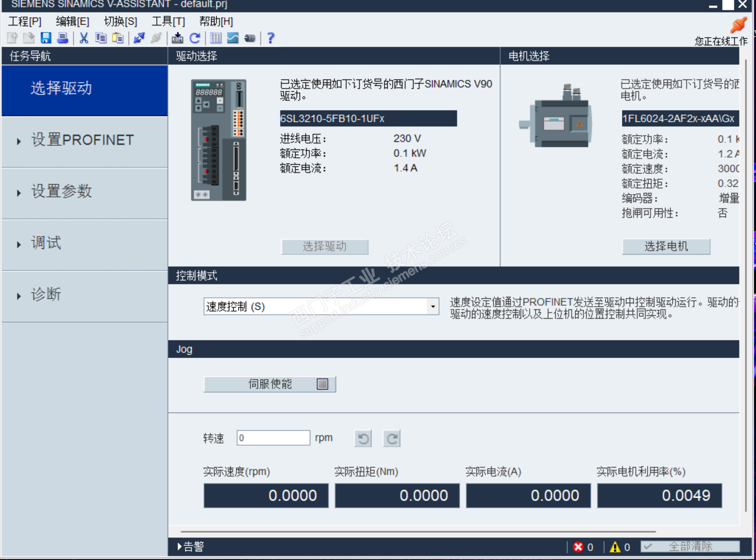
Task: Click the 您正在线工作 online status text
Action: [x=721, y=41]
